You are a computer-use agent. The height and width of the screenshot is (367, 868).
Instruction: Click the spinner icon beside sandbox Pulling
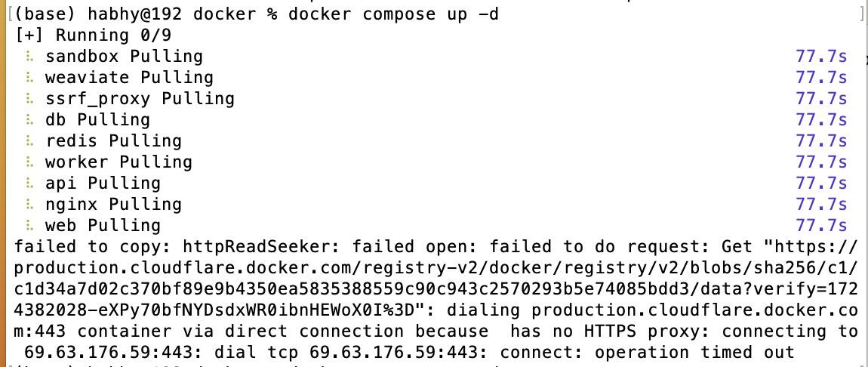[30, 57]
